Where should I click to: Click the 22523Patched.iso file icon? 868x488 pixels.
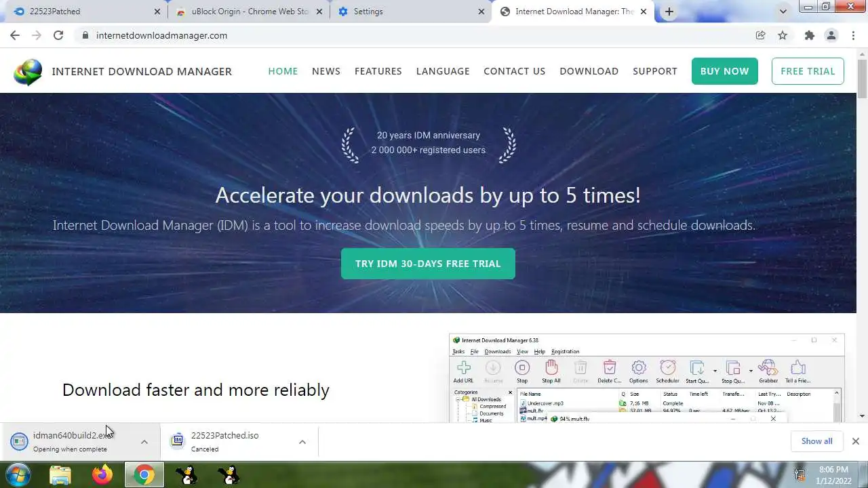coord(177,441)
